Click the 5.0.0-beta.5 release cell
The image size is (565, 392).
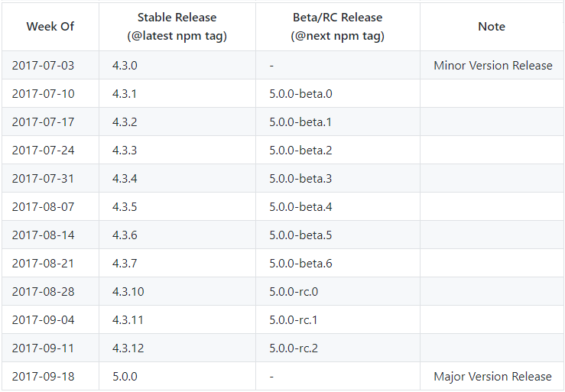pos(300,235)
